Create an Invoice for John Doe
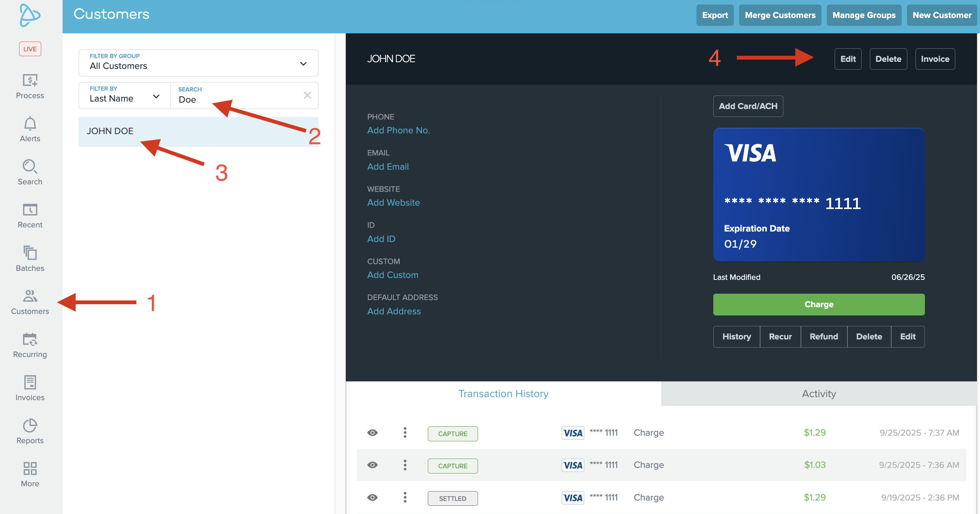Image resolution: width=980 pixels, height=514 pixels. (x=935, y=59)
